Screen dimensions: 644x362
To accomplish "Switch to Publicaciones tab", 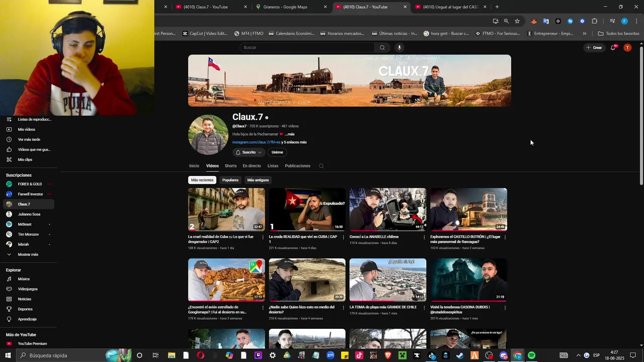I will (297, 166).
